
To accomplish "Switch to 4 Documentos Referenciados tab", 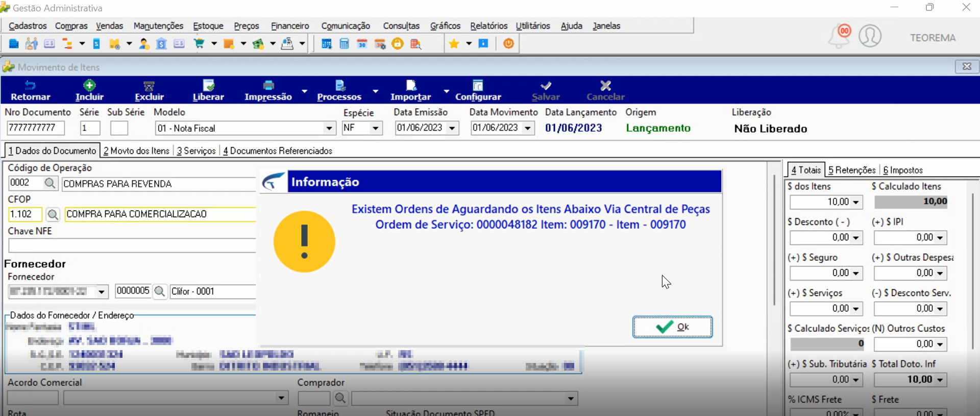I will (278, 151).
